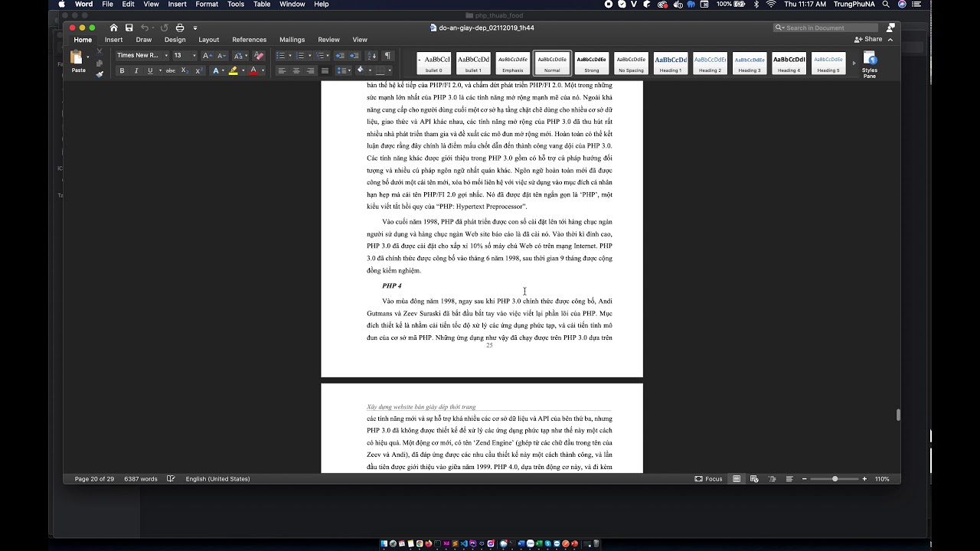Open the Paste options dropdown arrow
Viewport: 980px width, 551px height.
coord(88,57)
